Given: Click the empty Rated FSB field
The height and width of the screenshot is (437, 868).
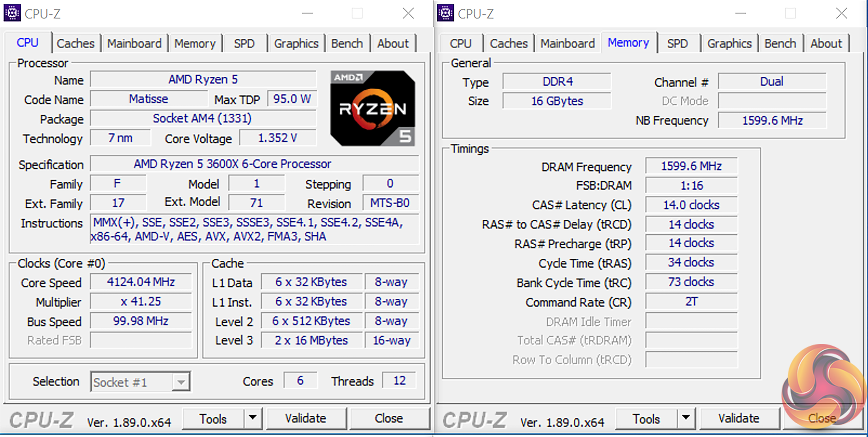Looking at the screenshot, I should [x=141, y=340].
